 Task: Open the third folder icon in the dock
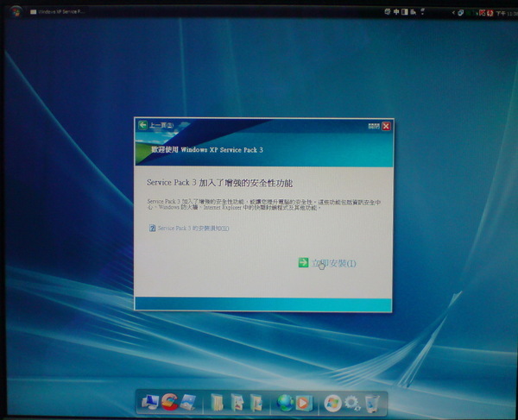[x=256, y=403]
